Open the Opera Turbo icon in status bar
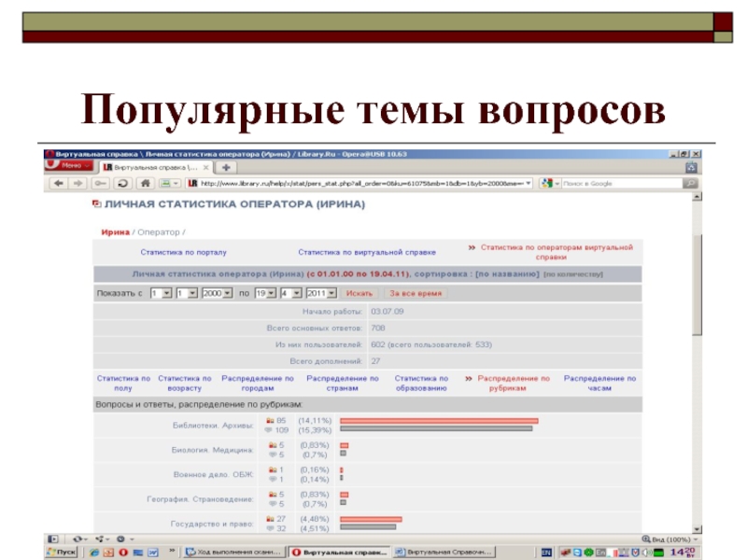This screenshot has width=747, height=560. pyautogui.click(x=123, y=539)
